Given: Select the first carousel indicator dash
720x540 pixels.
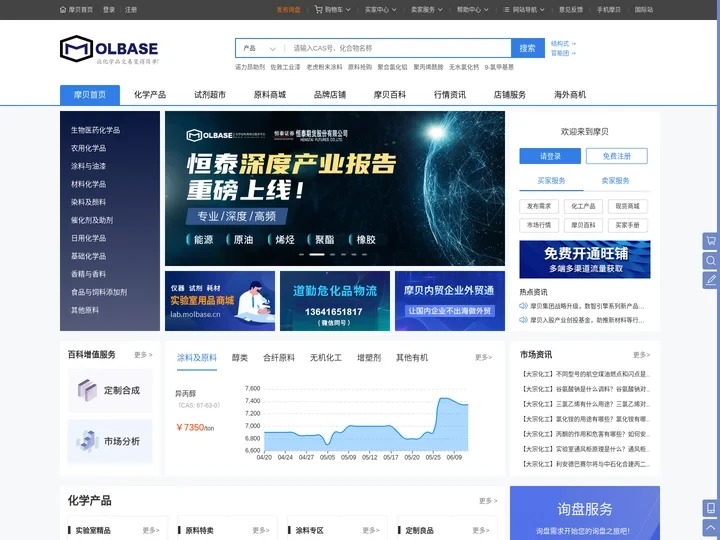Looking at the screenshot, I should (302, 254).
